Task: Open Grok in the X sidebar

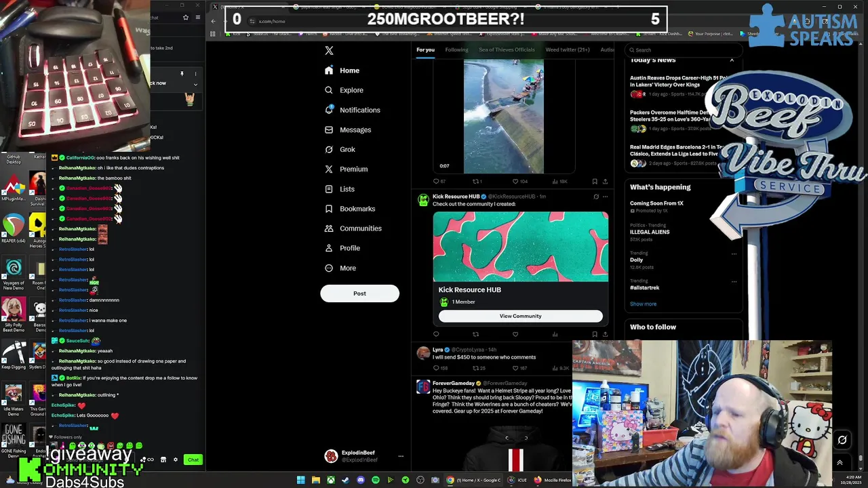Action: 340,149
